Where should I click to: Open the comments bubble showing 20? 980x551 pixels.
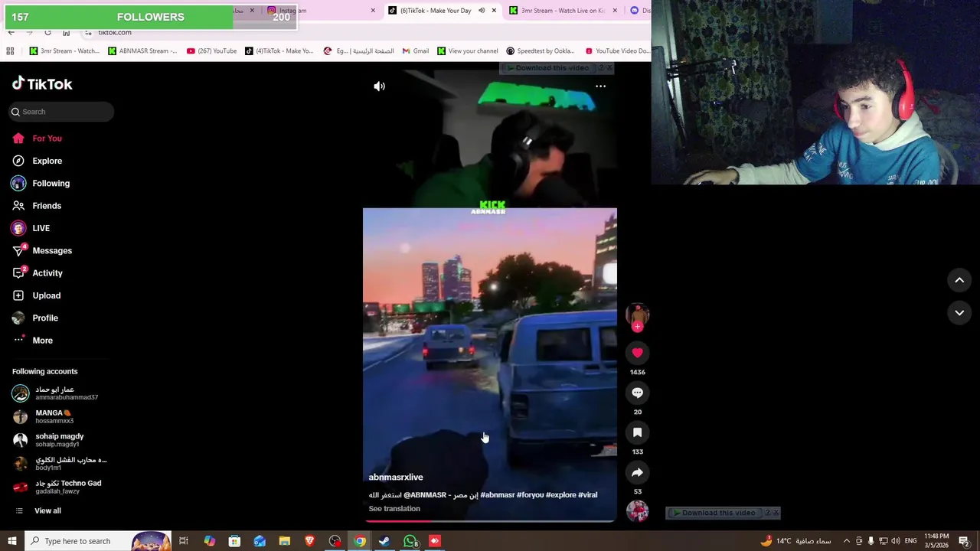coord(637,393)
